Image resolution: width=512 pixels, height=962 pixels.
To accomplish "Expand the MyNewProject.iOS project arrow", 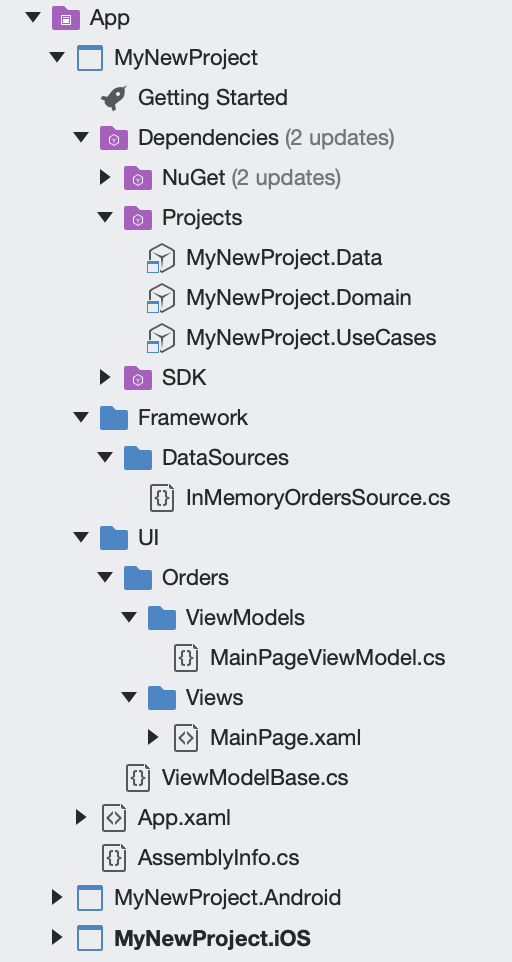I will point(57,937).
